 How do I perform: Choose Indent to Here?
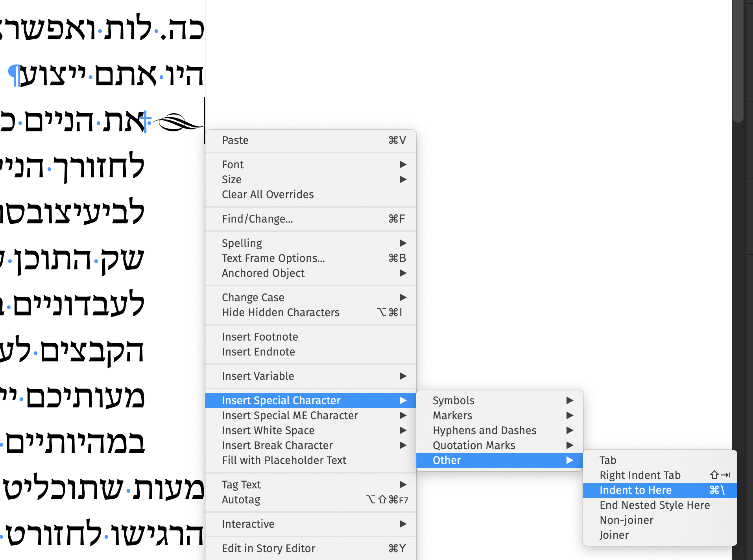point(660,490)
